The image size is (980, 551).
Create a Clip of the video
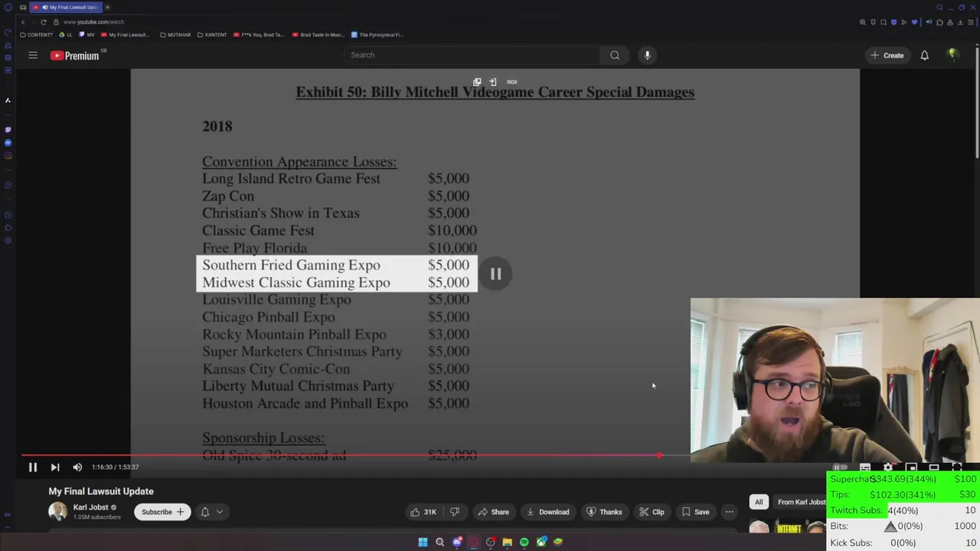coord(652,512)
